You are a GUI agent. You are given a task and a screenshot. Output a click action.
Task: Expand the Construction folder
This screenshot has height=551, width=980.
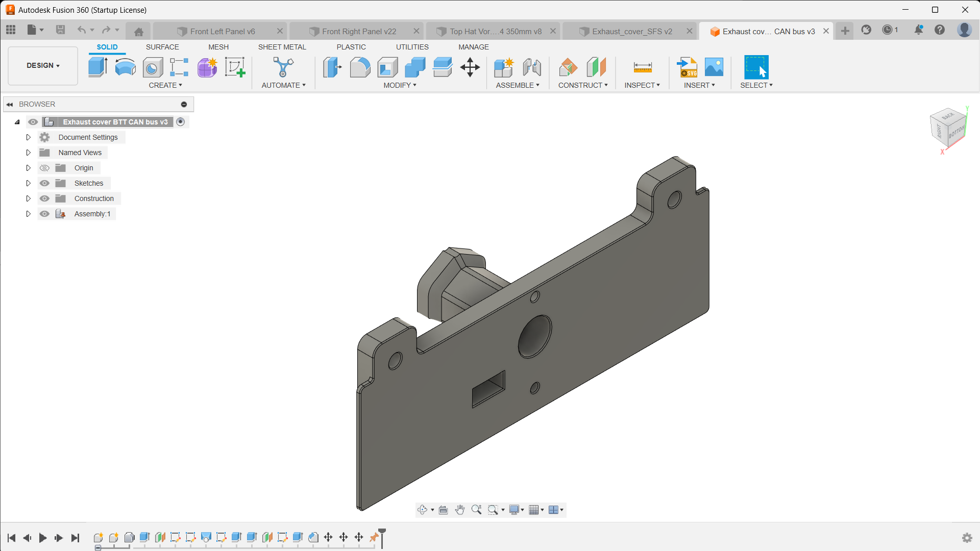[28, 198]
